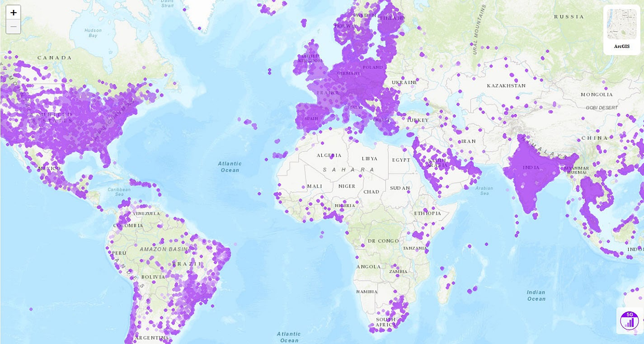Click the TANZANIA label

click(x=415, y=248)
